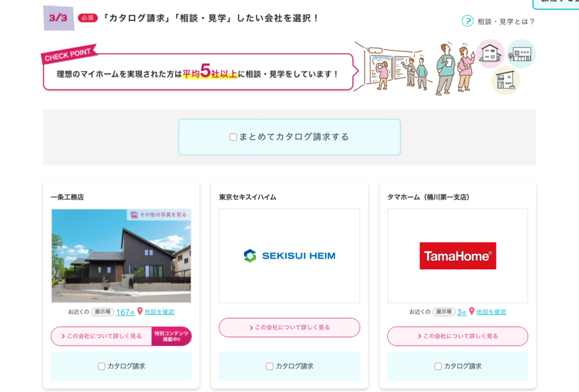Expand details via chevron on 一条工務店's 詳しく見る button

[x=63, y=336]
